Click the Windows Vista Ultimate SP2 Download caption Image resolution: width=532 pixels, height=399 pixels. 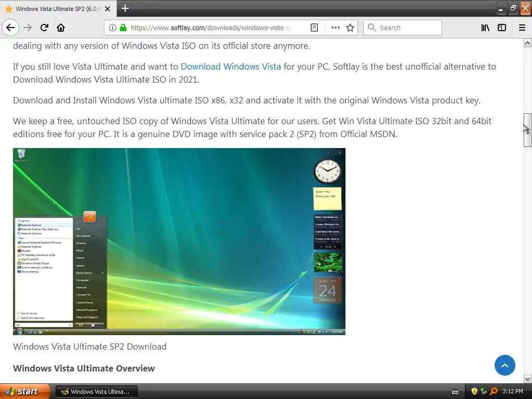point(90,347)
